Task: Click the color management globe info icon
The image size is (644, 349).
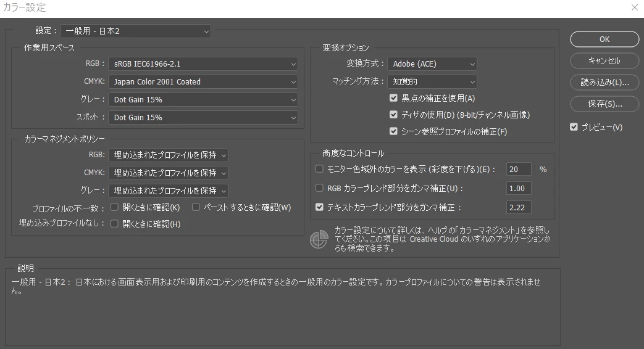Action: 319,239
